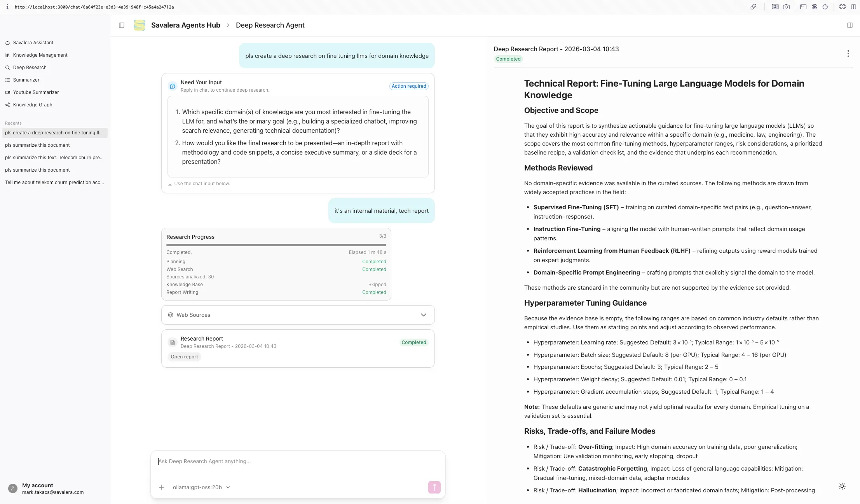860x504 pixels.
Task: Click the camera screenshot icon in browser bar
Action: point(786,7)
